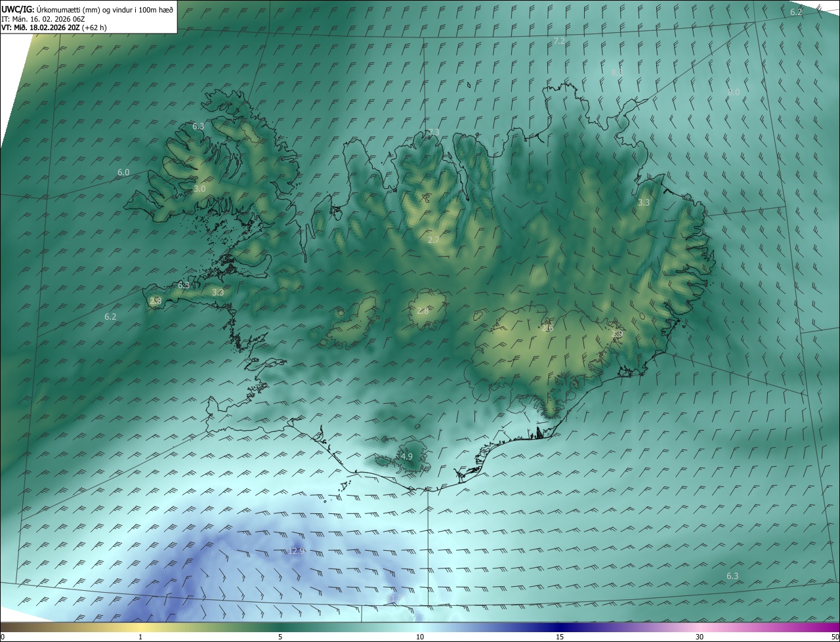Click the 7.2 value north of Iceland

click(x=559, y=41)
